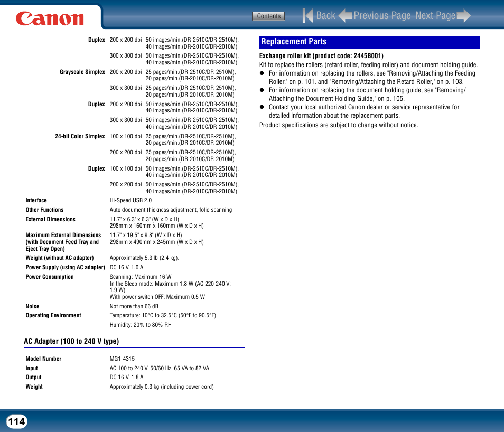Image resolution: width=504 pixels, height=432 pixels.
Task: Select 'Not more than 66 dB' noise value
Action: point(134,306)
